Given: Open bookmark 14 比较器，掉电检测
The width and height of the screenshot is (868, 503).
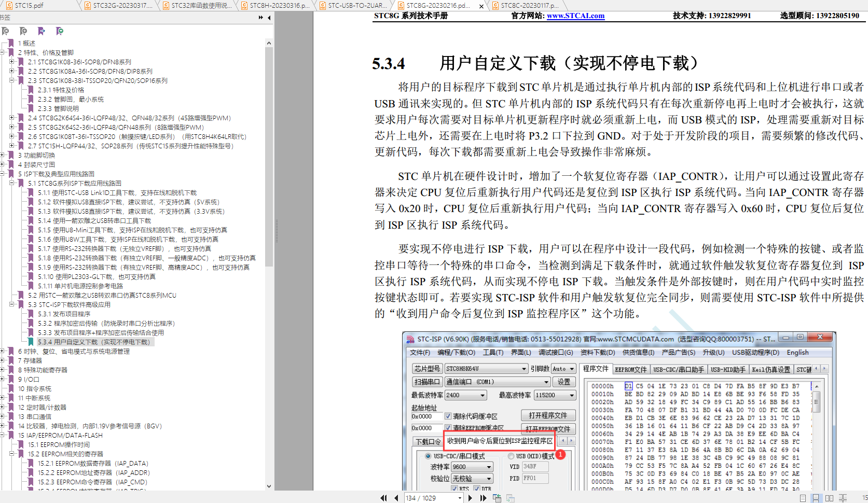Looking at the screenshot, I should (x=90, y=426).
